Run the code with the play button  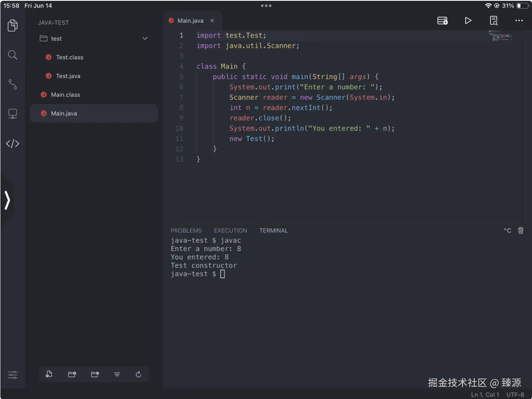(468, 21)
